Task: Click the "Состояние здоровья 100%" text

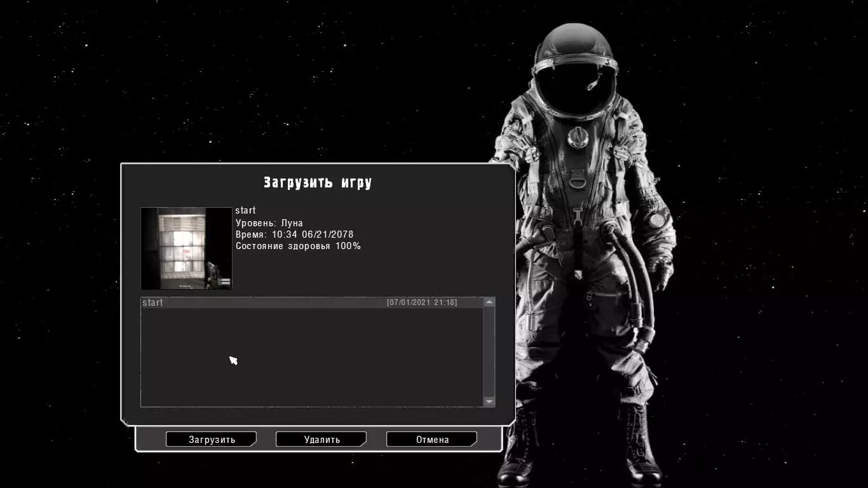Action: click(298, 246)
